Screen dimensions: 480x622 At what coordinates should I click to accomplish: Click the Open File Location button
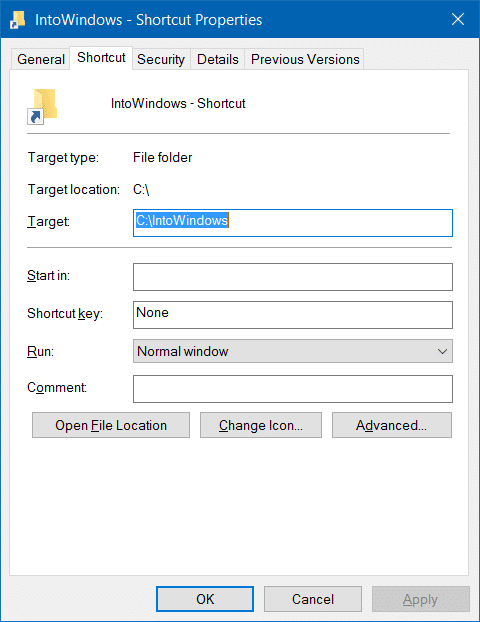111,425
